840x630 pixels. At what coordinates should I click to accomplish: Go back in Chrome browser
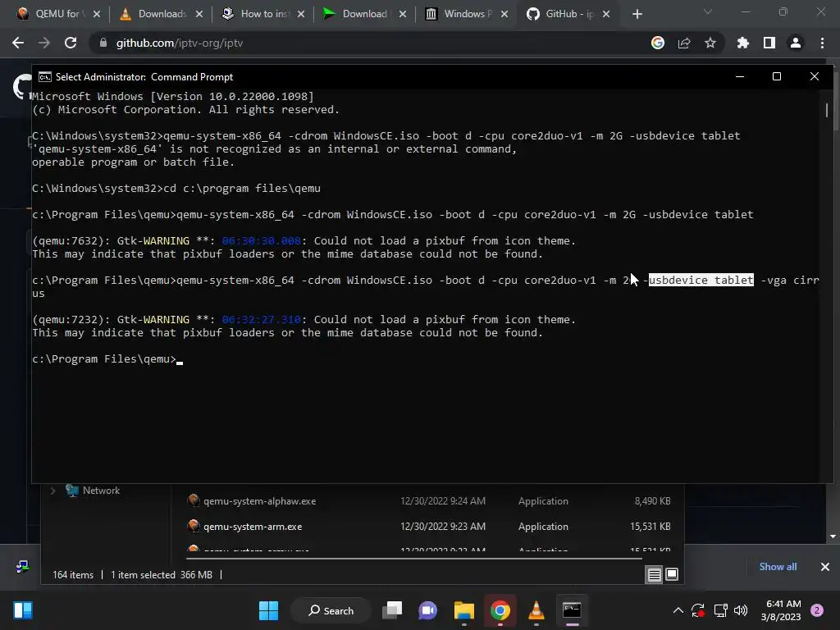(x=18, y=43)
